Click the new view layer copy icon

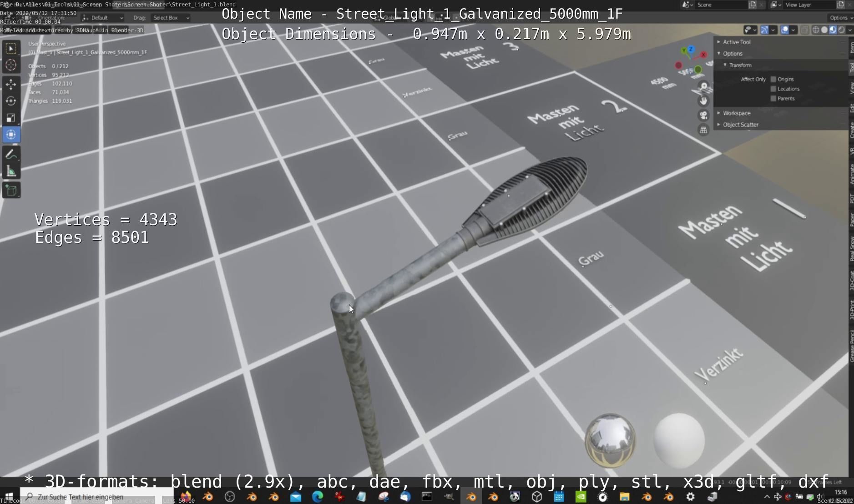click(840, 5)
